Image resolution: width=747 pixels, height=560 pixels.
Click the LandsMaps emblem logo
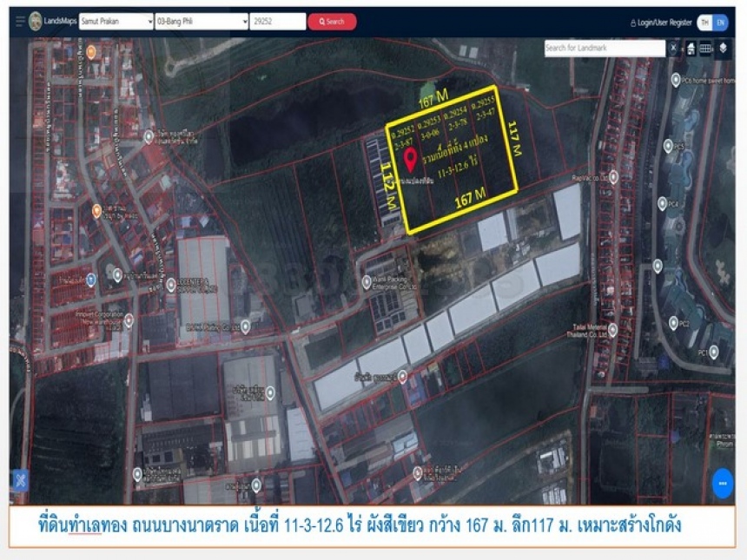35,21
